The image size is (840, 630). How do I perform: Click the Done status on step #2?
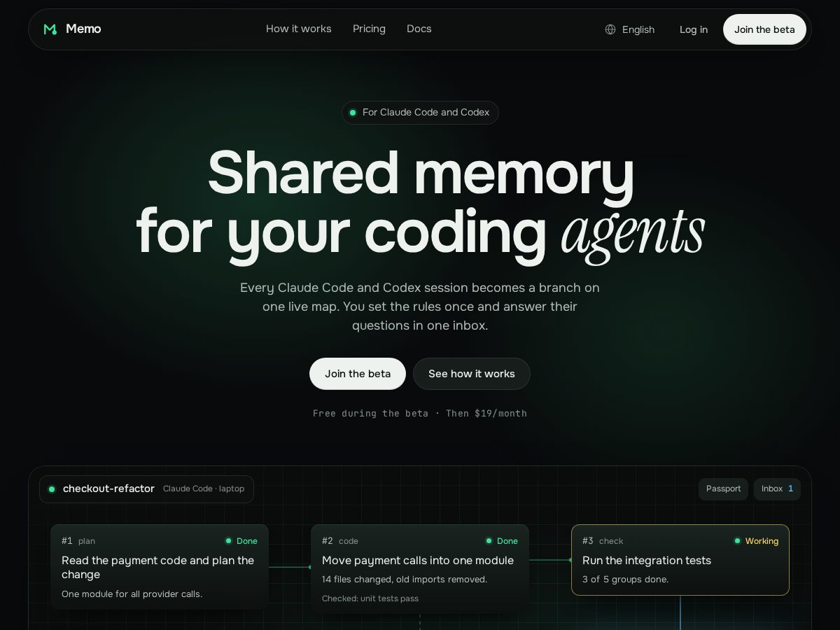(502, 541)
